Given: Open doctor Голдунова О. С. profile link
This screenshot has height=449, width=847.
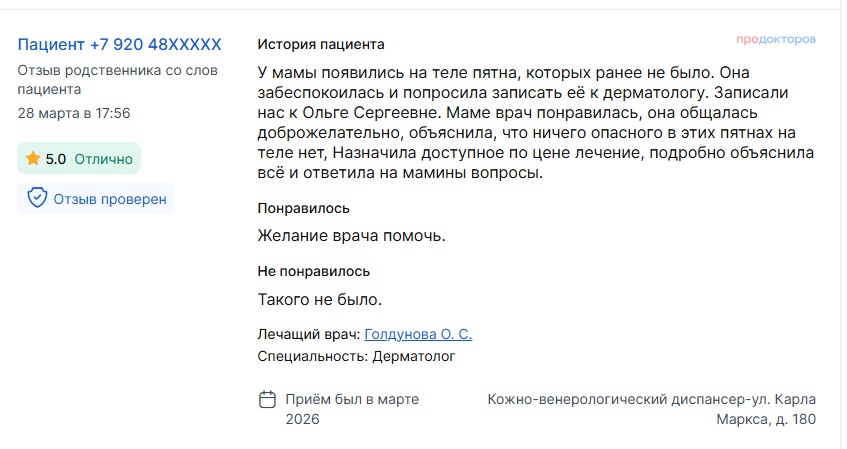Looking at the screenshot, I should (417, 335).
